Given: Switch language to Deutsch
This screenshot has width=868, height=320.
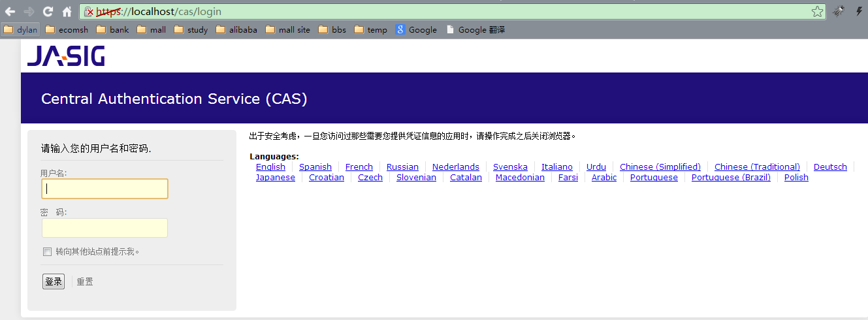Looking at the screenshot, I should point(830,167).
